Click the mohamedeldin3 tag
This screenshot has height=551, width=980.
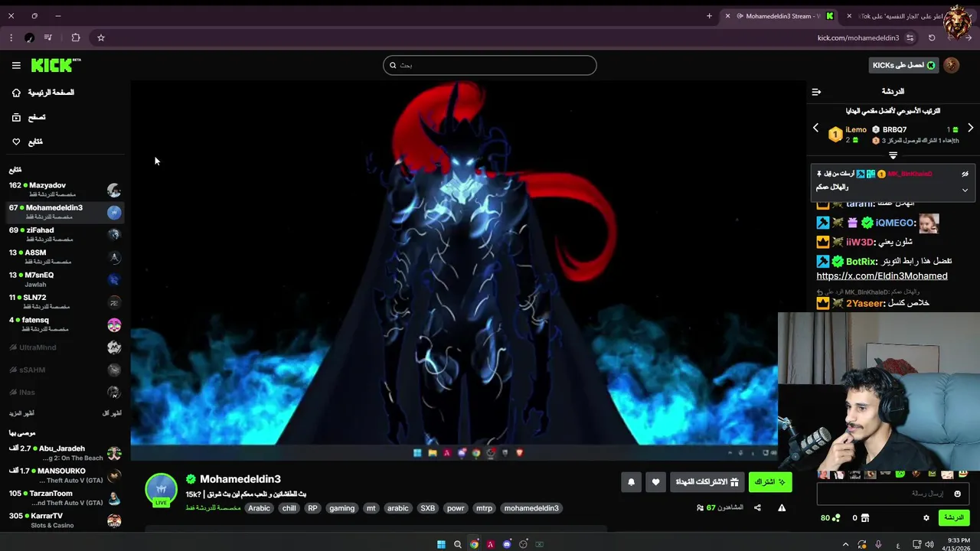[x=531, y=508]
